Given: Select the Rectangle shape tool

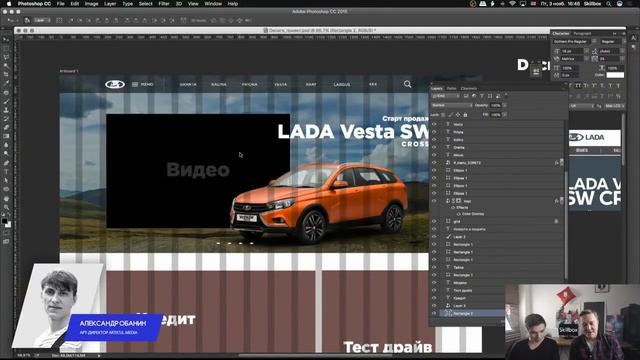Looking at the screenshot, I should (6, 189).
